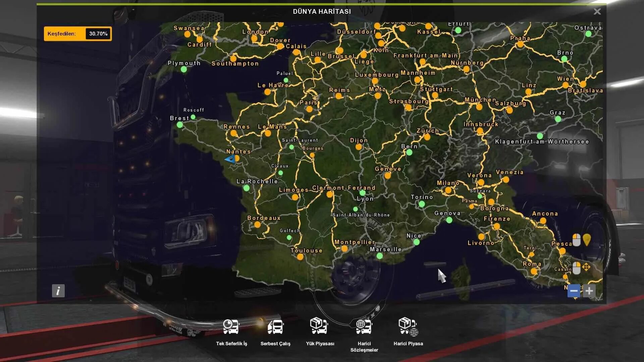
Task: Zoom out with the minus button
Action: 574,291
